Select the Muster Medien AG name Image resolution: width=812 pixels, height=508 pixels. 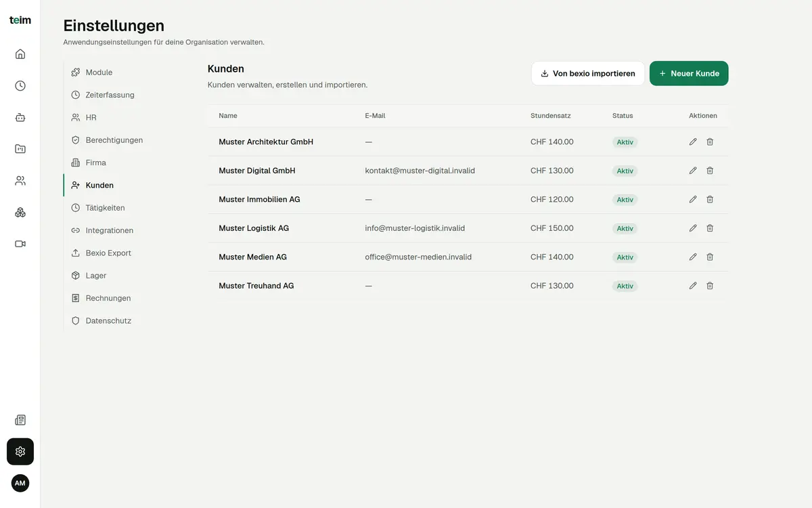point(253,257)
